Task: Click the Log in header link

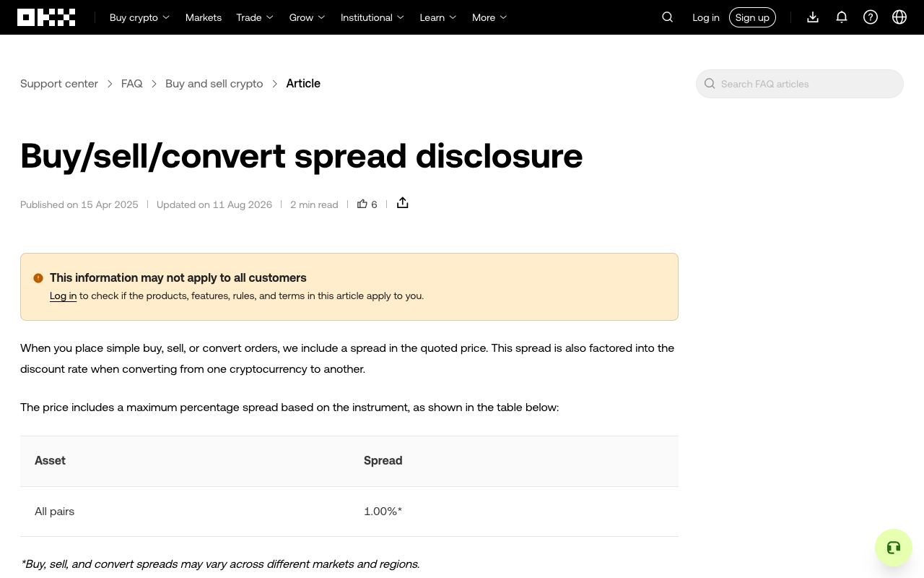Action: (x=706, y=17)
